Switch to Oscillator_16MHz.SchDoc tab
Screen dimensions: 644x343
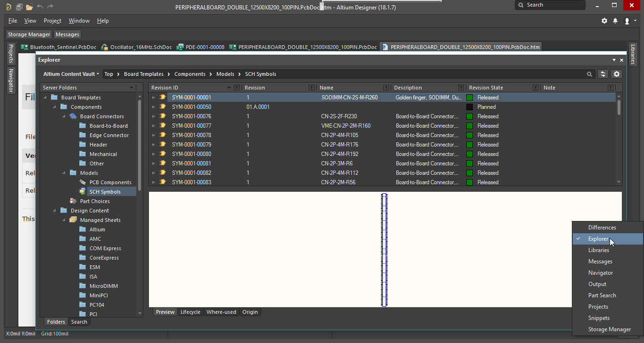(x=136, y=47)
